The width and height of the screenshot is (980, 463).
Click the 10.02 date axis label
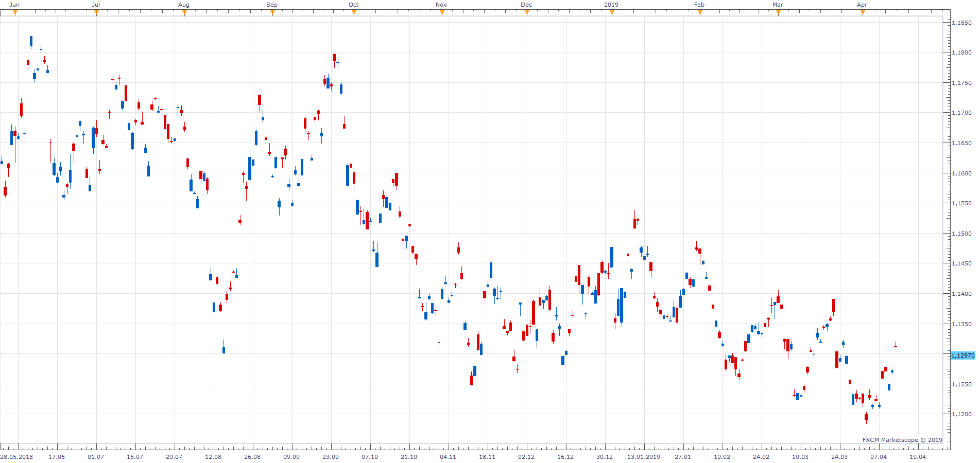click(722, 457)
